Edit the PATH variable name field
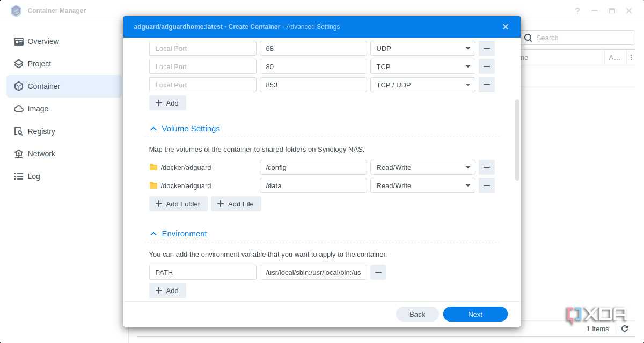 pos(203,272)
